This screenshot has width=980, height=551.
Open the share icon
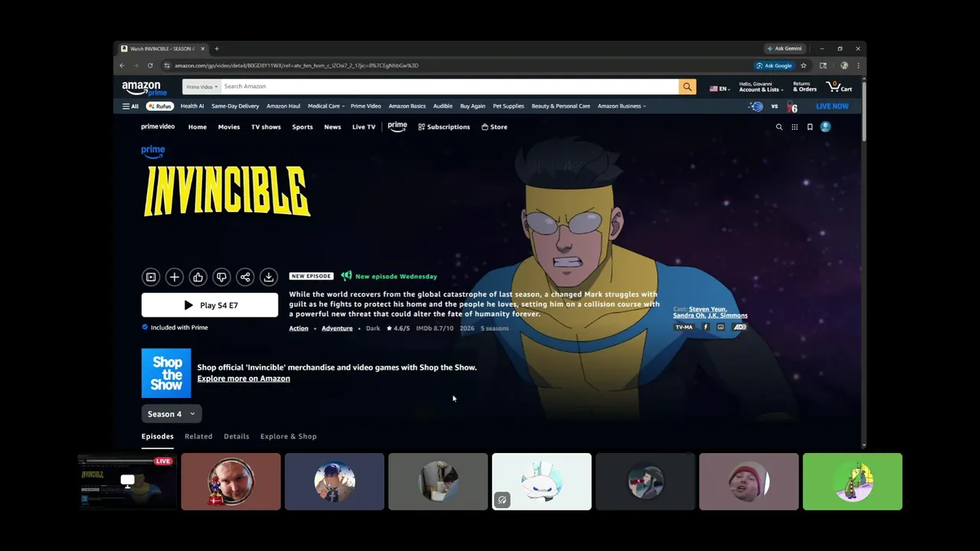[x=245, y=277]
